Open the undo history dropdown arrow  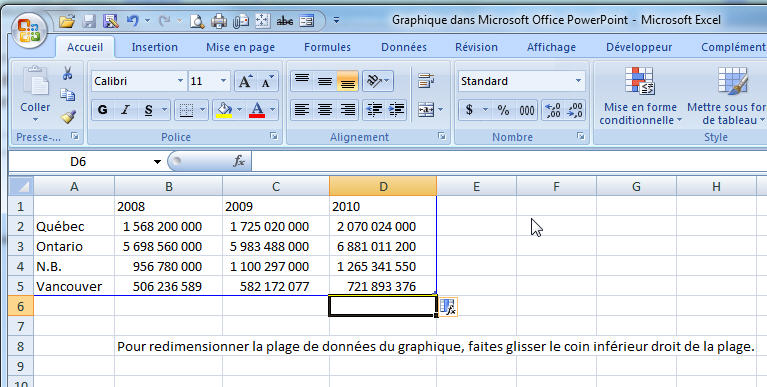pyautogui.click(x=147, y=21)
